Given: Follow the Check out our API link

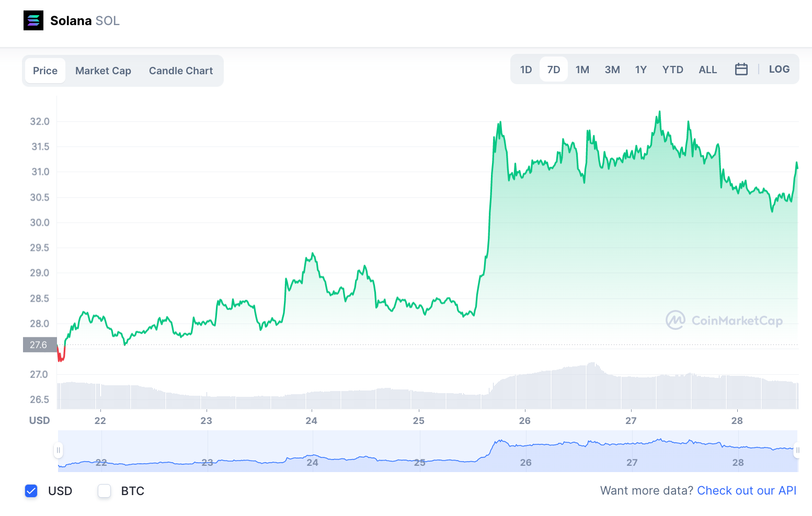Looking at the screenshot, I should [x=747, y=490].
